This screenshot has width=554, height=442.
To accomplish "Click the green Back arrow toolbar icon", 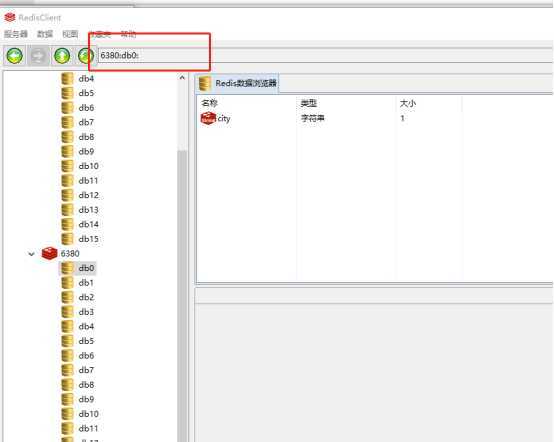I will coord(14,56).
